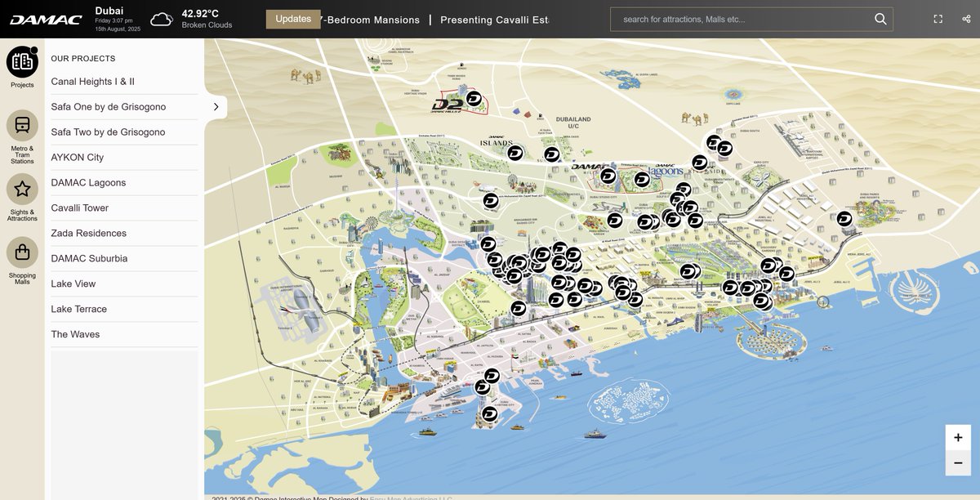Select the DAMAC Islands map marker
The width and height of the screenshot is (980, 500).
click(515, 153)
